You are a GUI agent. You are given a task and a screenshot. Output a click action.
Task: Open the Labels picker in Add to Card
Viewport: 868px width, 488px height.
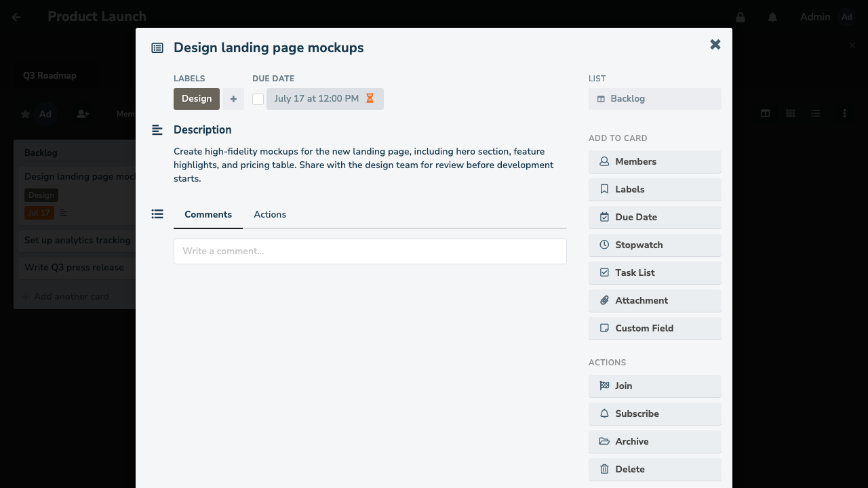[x=654, y=189]
